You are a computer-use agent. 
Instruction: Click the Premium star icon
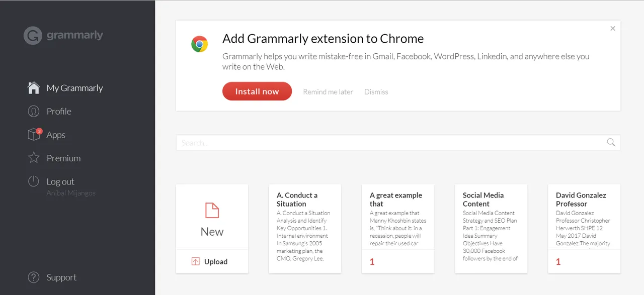(x=33, y=158)
